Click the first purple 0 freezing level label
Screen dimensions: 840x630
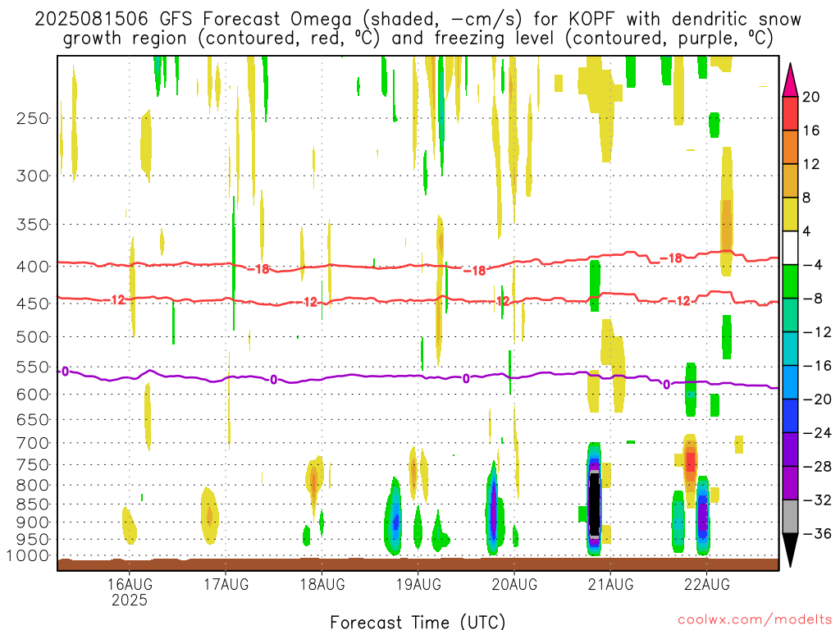[66, 372]
